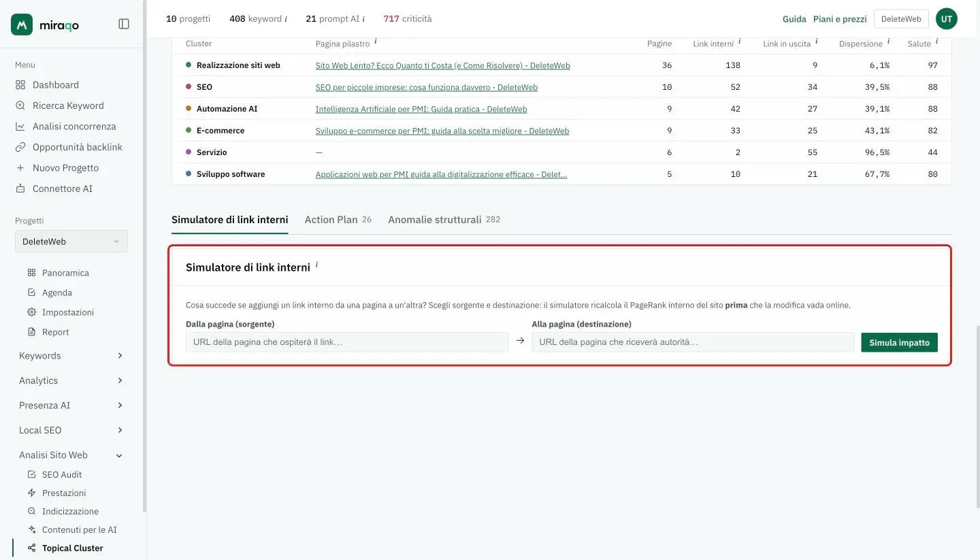Expand the Analytics sidebar section
This screenshot has height=560, width=980.
pos(71,380)
